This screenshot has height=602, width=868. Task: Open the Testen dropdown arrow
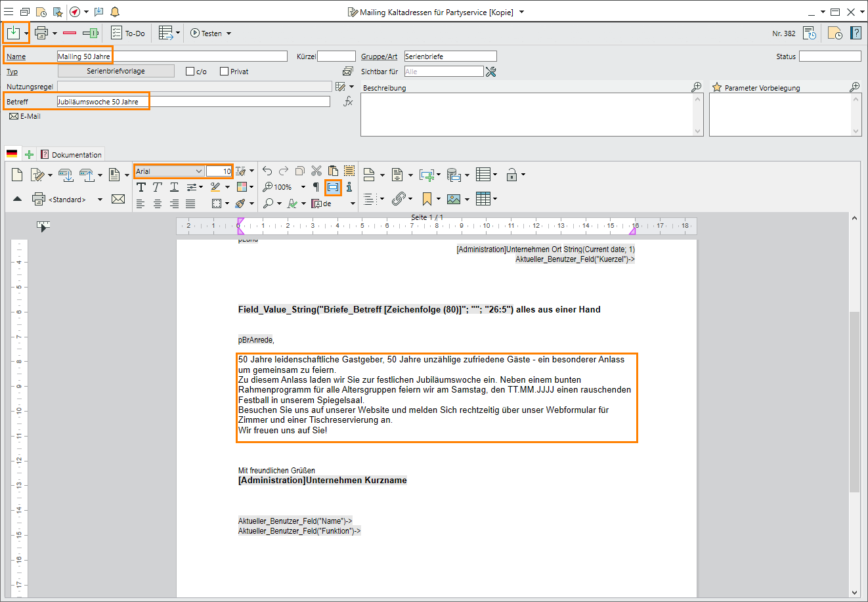[228, 33]
